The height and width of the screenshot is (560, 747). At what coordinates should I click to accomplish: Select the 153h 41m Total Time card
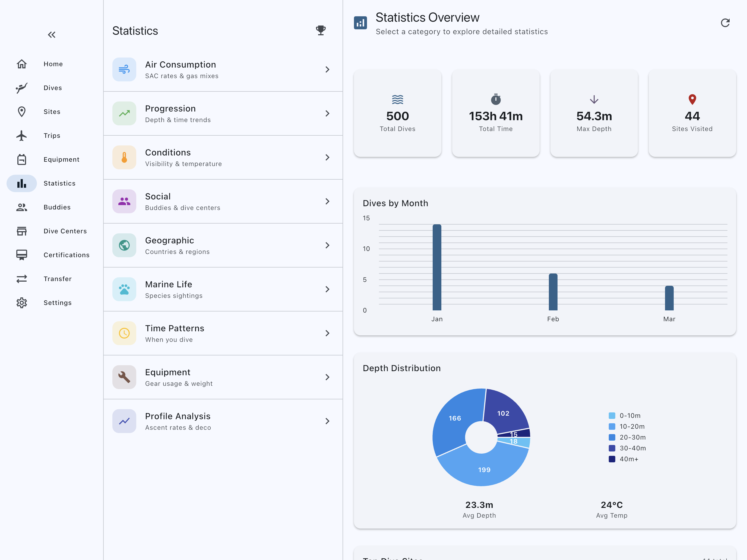pos(496,113)
